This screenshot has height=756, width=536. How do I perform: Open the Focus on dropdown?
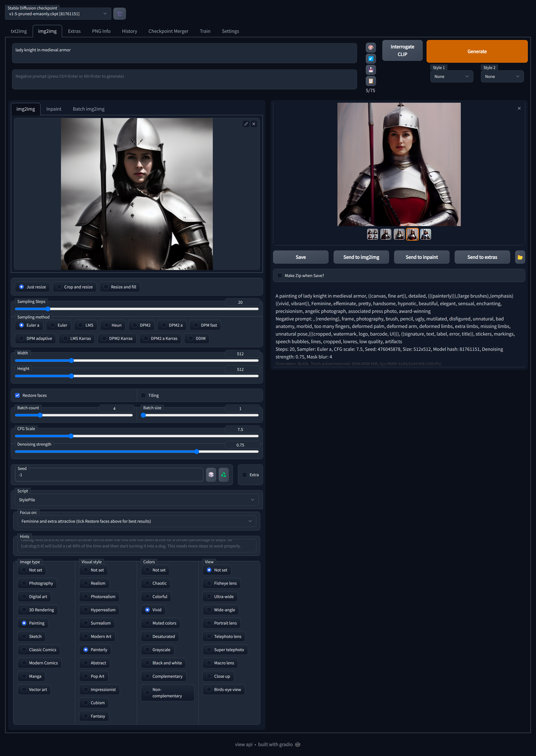[x=137, y=521]
